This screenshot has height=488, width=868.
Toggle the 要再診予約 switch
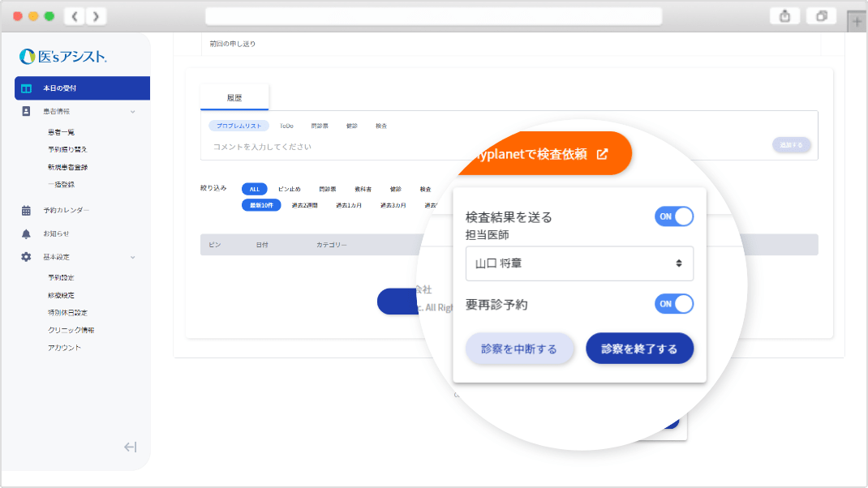coord(673,304)
